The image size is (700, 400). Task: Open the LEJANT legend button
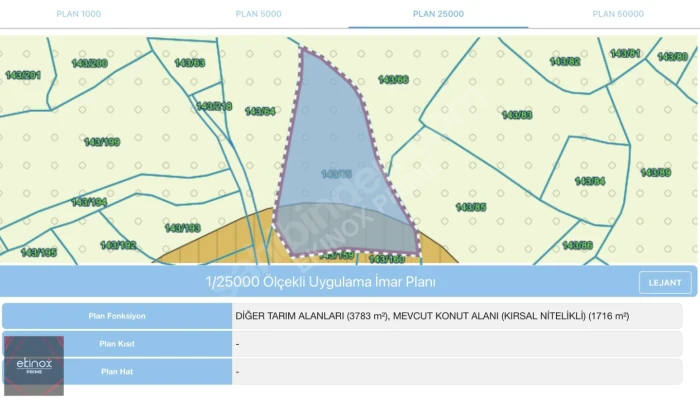(665, 283)
